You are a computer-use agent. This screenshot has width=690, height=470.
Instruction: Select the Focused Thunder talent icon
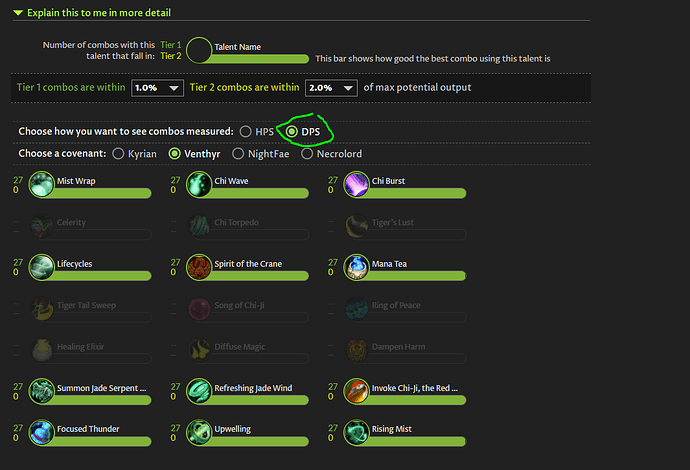41,432
